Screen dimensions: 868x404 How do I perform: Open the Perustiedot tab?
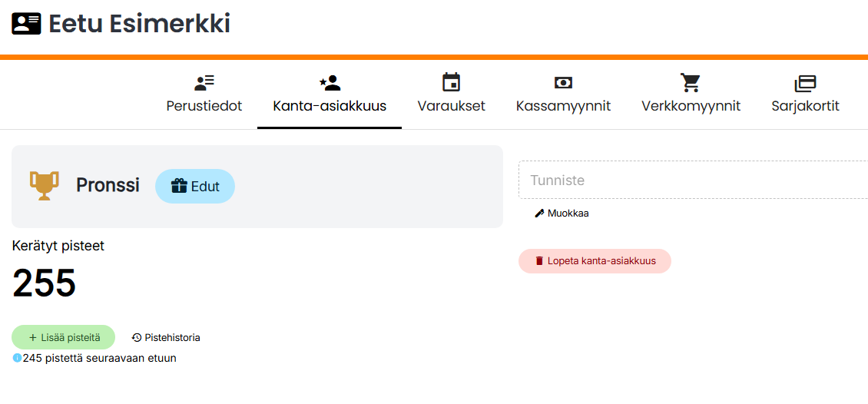(x=204, y=106)
